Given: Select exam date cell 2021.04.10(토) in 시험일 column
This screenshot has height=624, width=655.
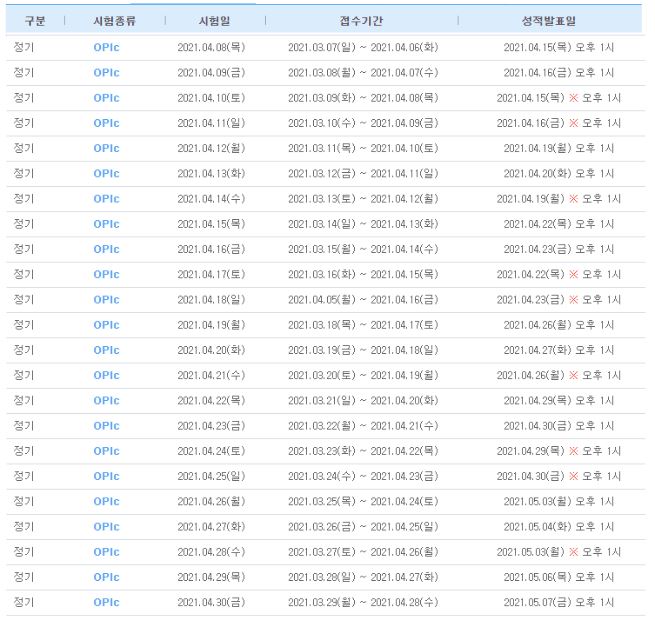Looking at the screenshot, I should [211, 98].
